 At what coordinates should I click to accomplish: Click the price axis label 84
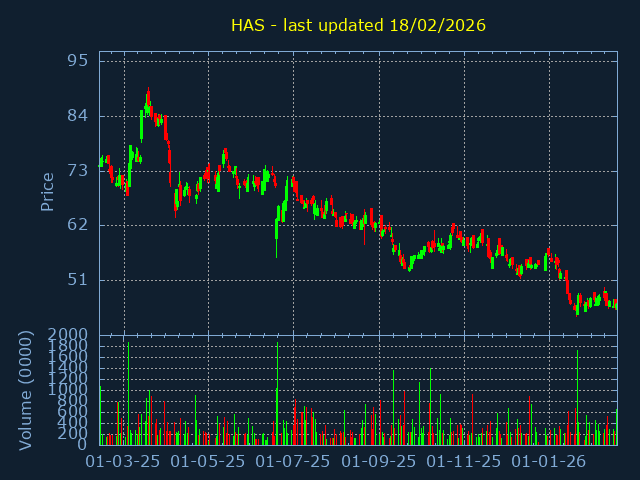(78, 116)
